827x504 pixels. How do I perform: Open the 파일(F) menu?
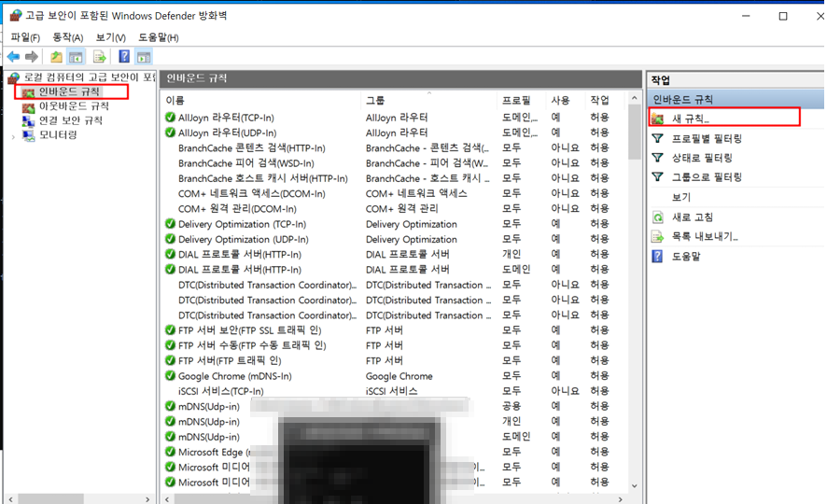pos(25,37)
